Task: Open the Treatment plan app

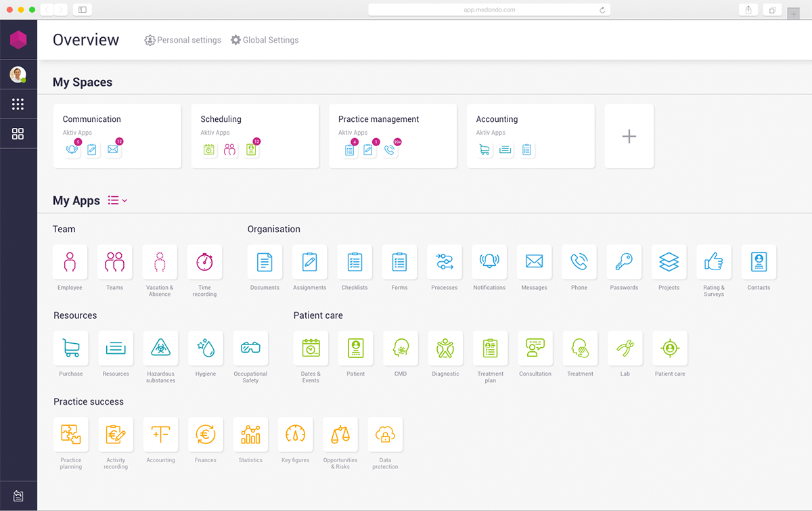Action: 490,349
